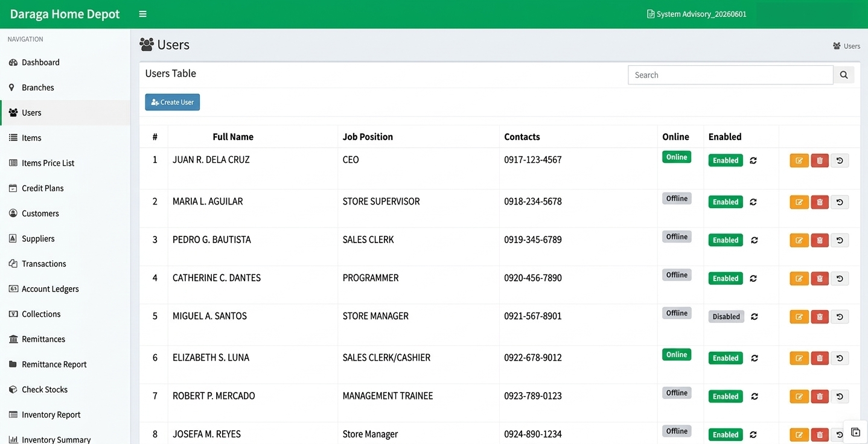Enable the disabled user Miguel A. Santos
868x444 pixels.
[755, 317]
